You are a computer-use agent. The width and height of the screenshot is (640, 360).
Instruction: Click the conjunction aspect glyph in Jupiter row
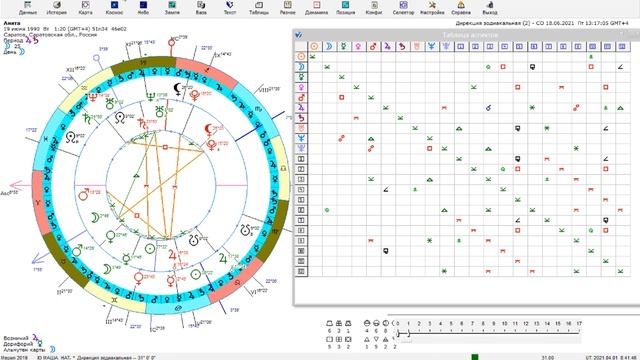pos(488,108)
